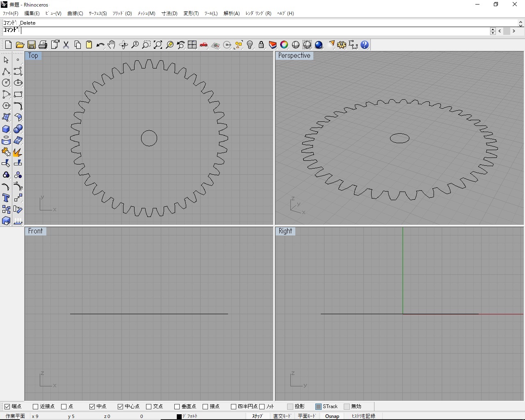The height and width of the screenshot is (420, 525).
Task: Click the Front viewport title
Action: pyautogui.click(x=35, y=231)
